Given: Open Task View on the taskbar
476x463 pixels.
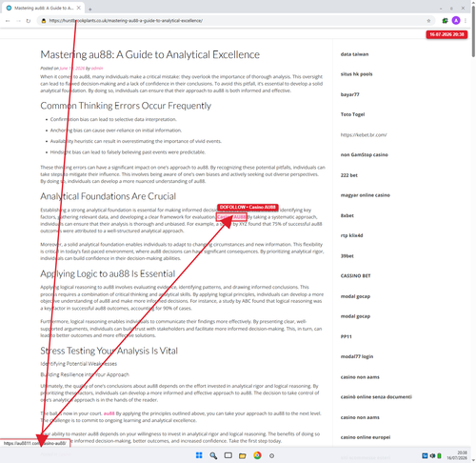Looking at the screenshot, I should tap(228, 455).
